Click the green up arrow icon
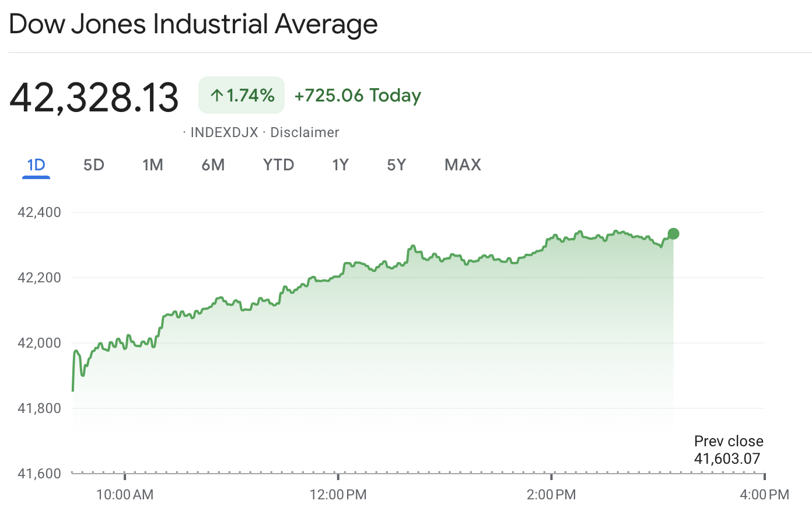The height and width of the screenshot is (525, 812). pos(217,96)
